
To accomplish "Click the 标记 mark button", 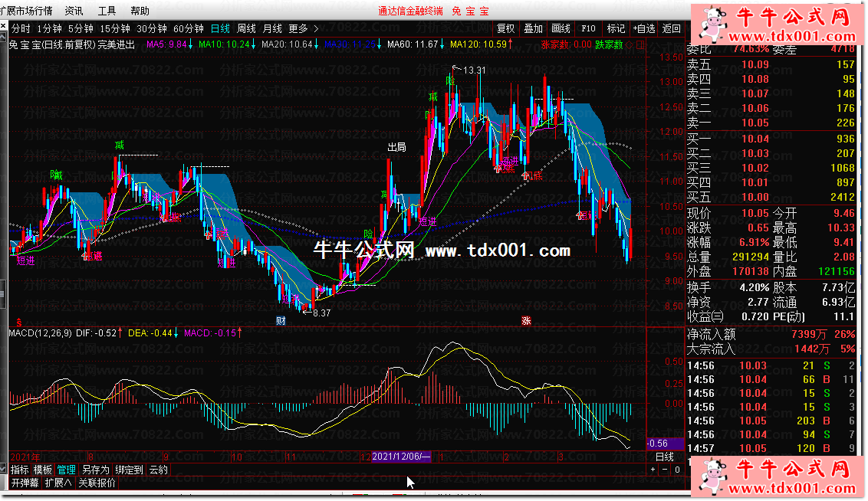I will coord(616,29).
